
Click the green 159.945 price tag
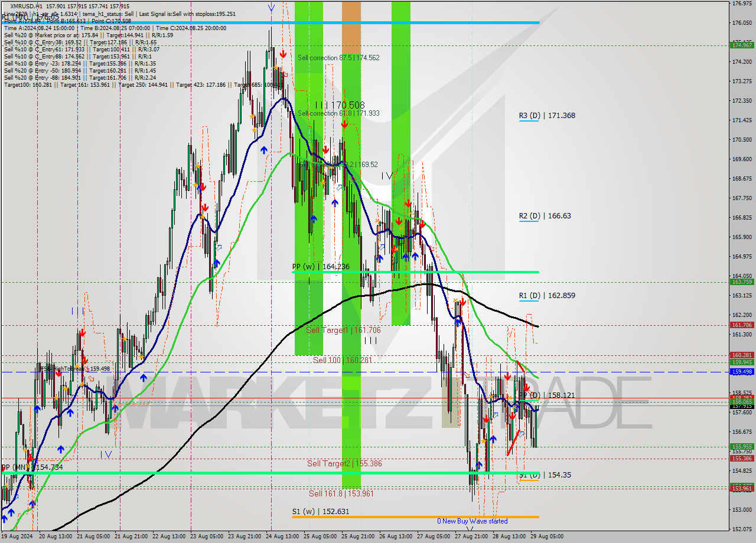[742, 362]
